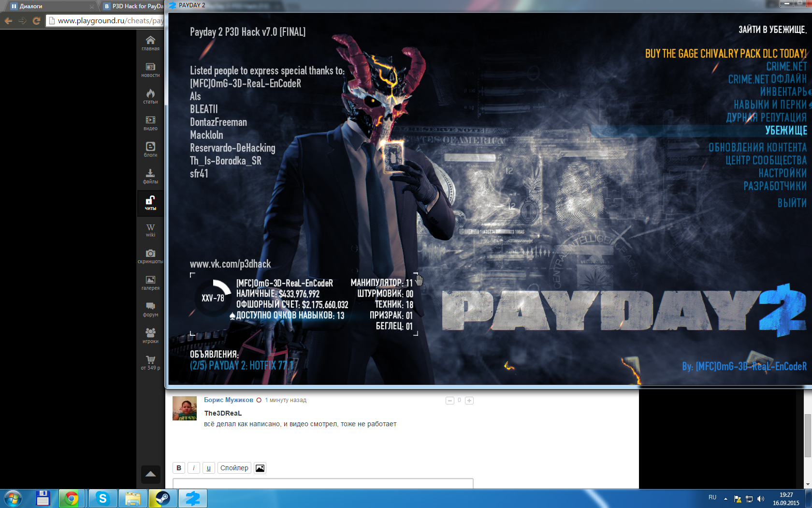Open the игроки players sidebar icon
This screenshot has width=812, height=508.
point(150,335)
